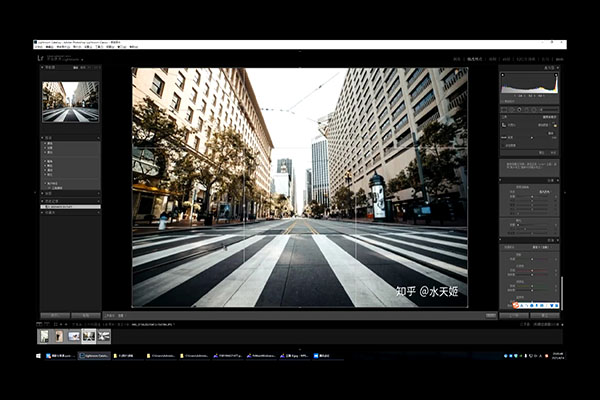The width and height of the screenshot is (600, 400).
Task: Open the File menu
Action: pyautogui.click(x=39, y=47)
